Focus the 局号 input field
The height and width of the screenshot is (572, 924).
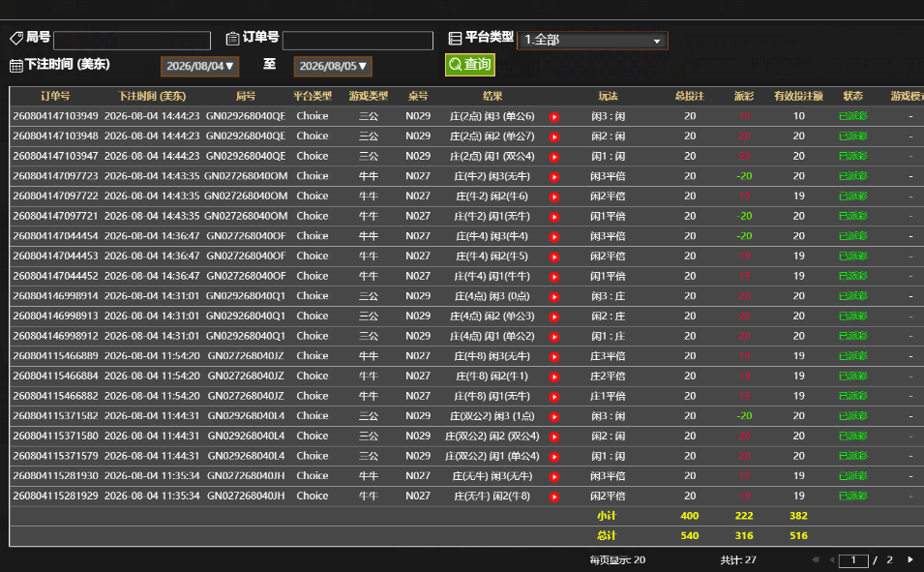point(132,40)
